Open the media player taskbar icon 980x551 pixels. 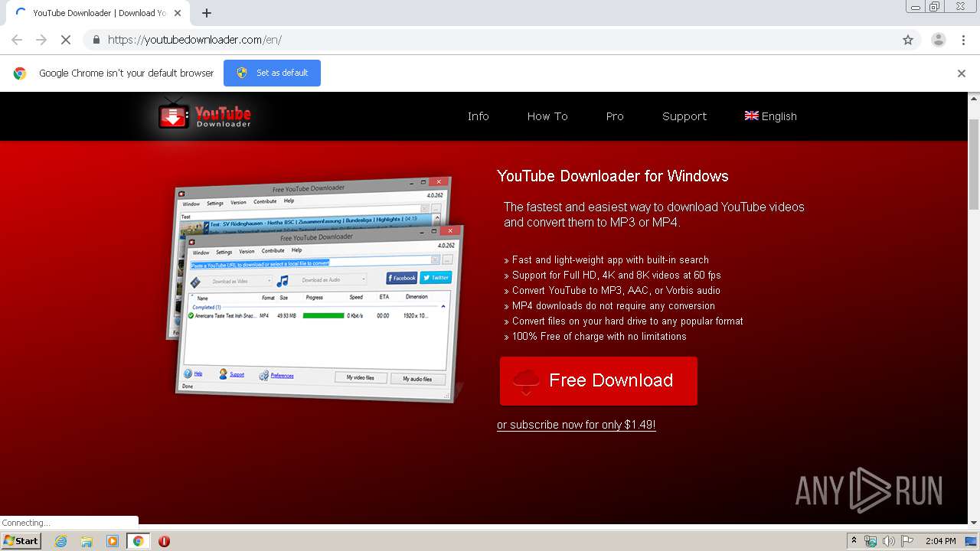pyautogui.click(x=113, y=541)
